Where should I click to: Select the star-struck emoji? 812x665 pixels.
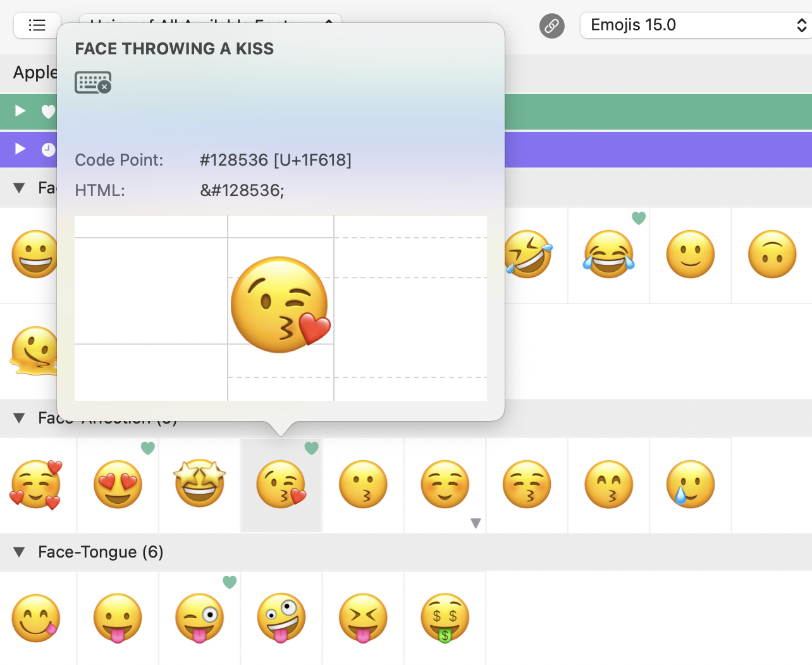[x=200, y=484]
